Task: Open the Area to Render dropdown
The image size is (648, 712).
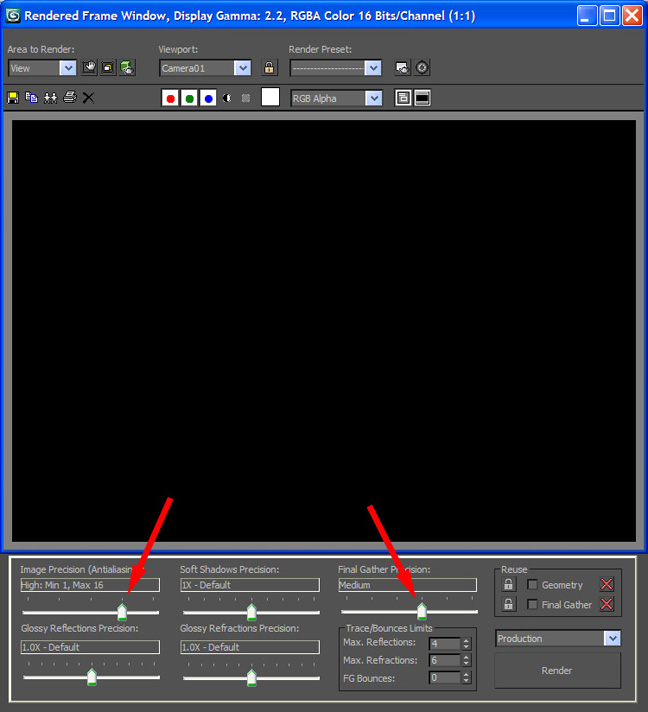Action: tap(68, 68)
